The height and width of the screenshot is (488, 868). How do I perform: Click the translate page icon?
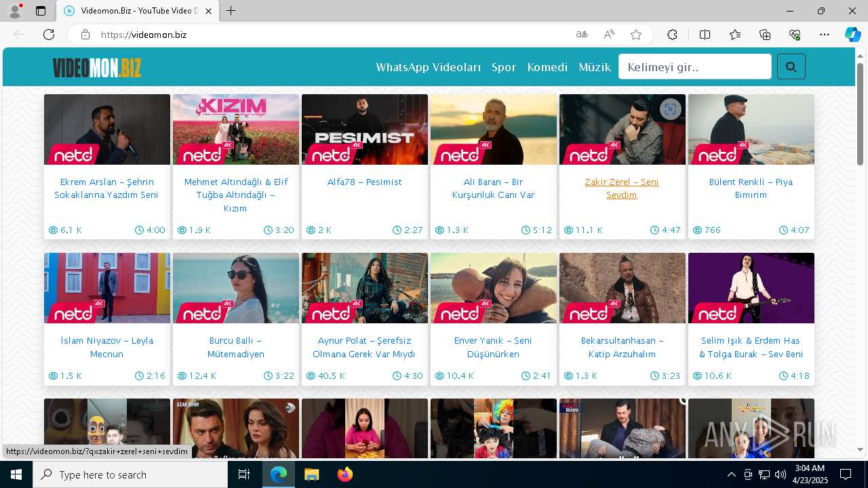click(x=581, y=35)
